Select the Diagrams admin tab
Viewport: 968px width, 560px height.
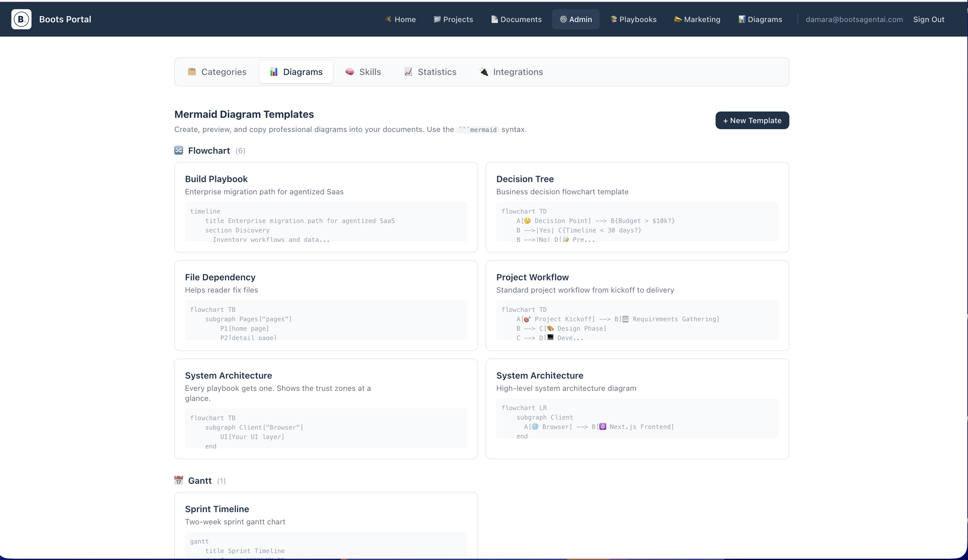pos(296,72)
